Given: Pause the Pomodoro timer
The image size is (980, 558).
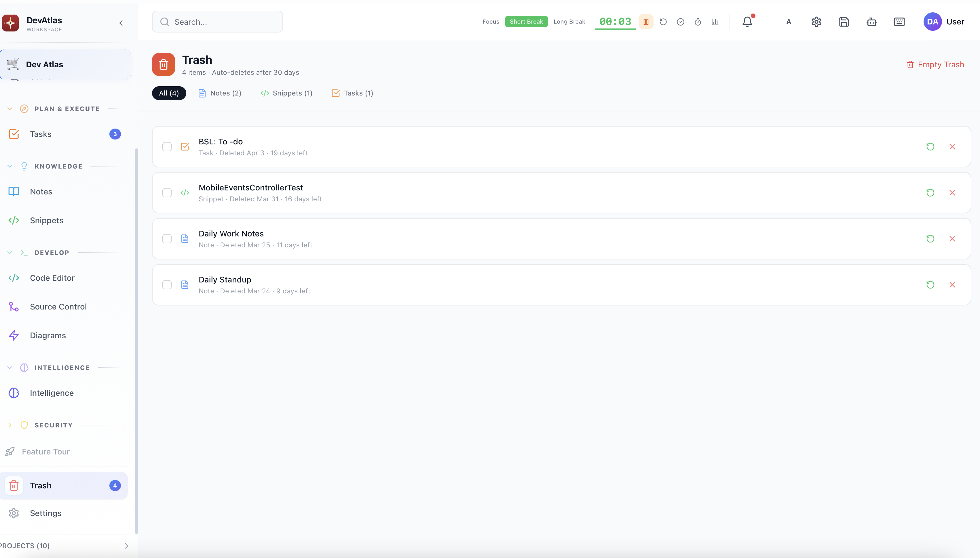Looking at the screenshot, I should click(x=646, y=22).
